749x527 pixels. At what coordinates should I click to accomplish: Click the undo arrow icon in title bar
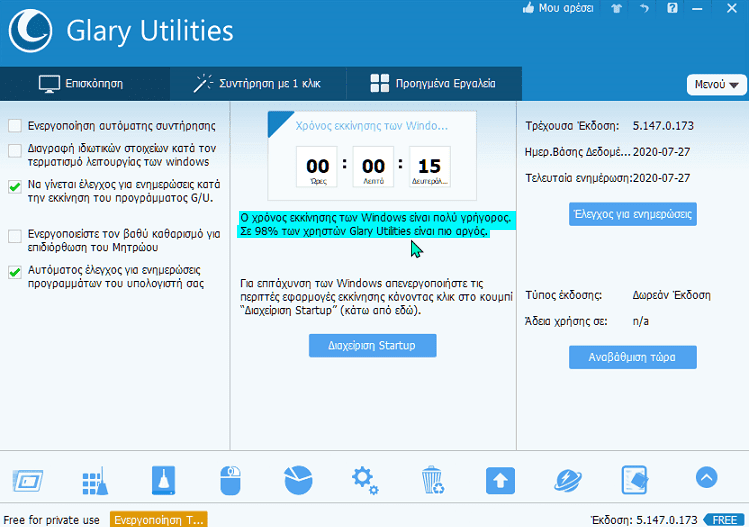(x=644, y=9)
